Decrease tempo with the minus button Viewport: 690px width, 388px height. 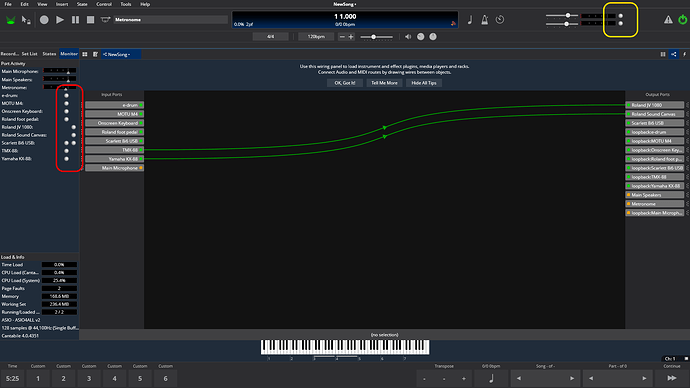click(x=342, y=37)
